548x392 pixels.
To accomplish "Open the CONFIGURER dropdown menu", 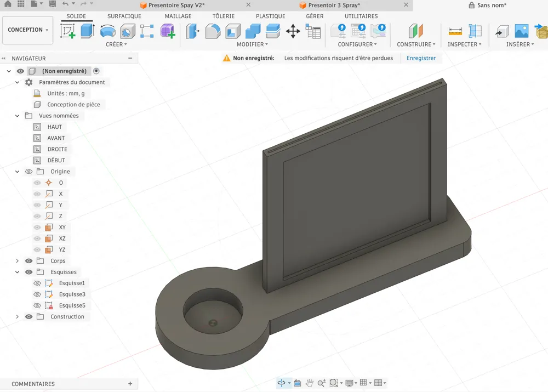I will point(357,44).
